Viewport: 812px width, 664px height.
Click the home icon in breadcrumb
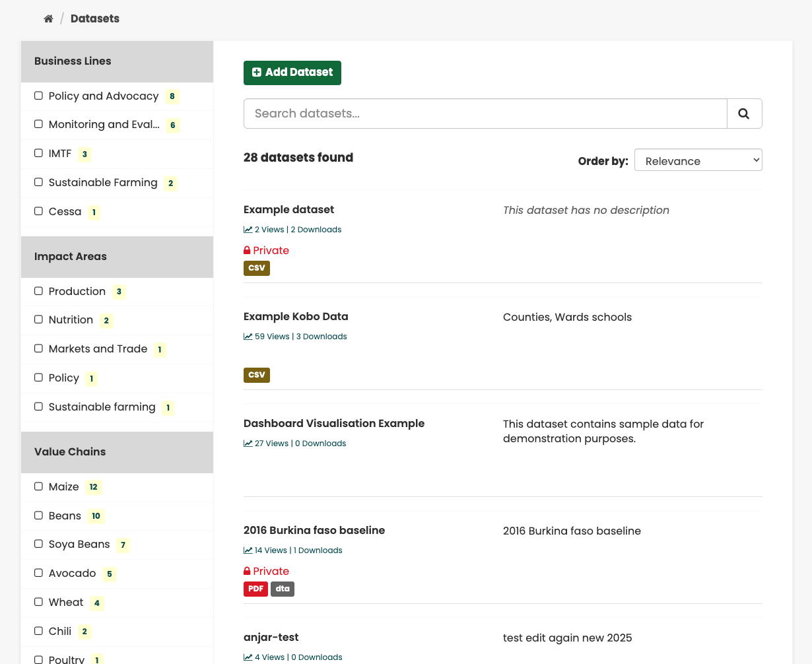click(x=48, y=18)
